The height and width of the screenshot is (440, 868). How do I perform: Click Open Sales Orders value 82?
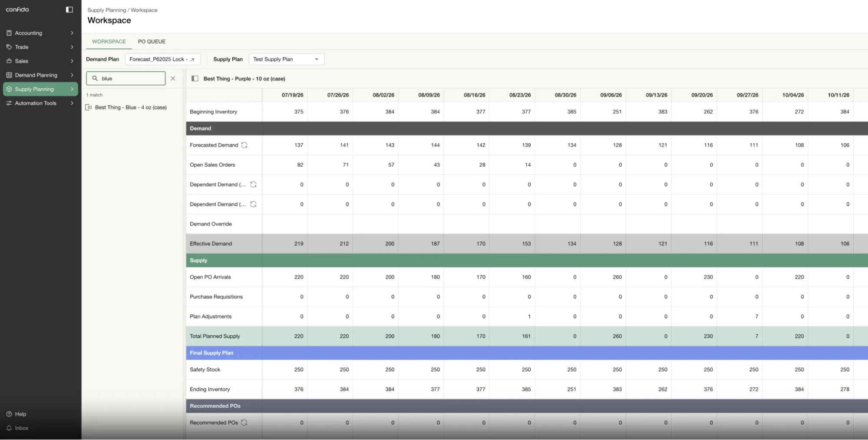300,165
